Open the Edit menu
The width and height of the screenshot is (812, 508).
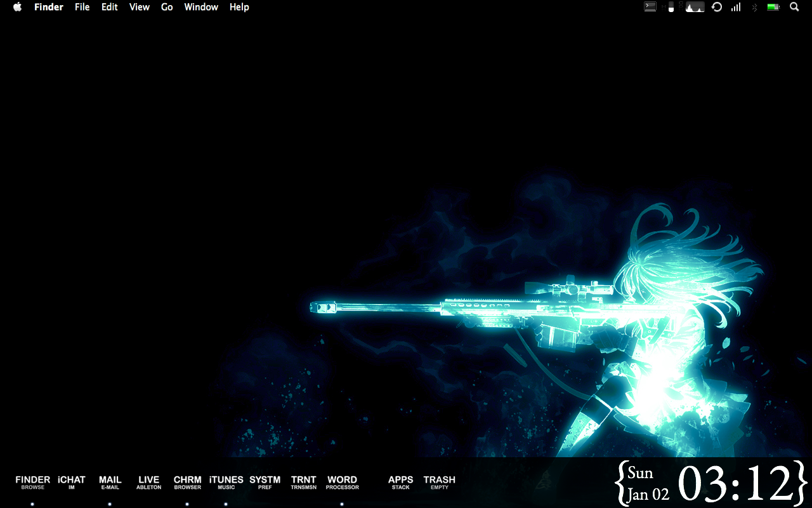pyautogui.click(x=110, y=7)
